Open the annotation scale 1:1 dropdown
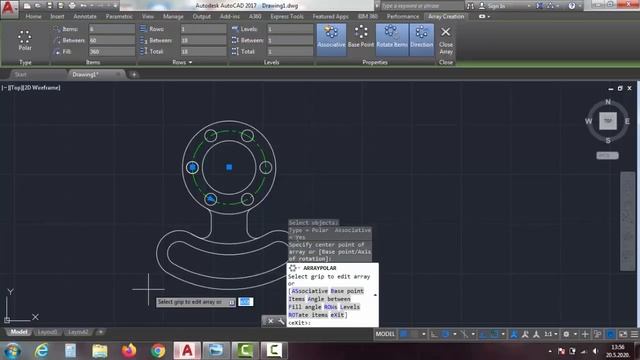The image size is (640, 360). point(551,334)
